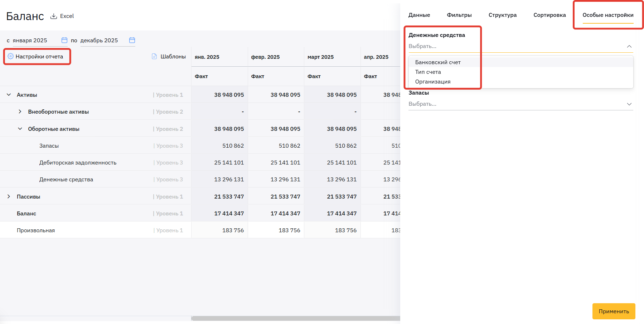Click the horizontal scrollbar under the table
Image resolution: width=644 pixels, height=324 pixels.
pyautogui.click(x=295, y=318)
